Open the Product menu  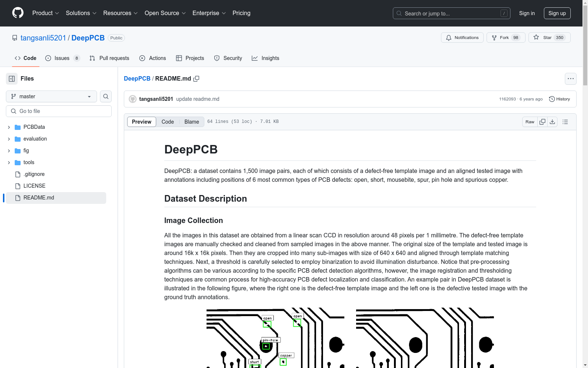(x=45, y=13)
